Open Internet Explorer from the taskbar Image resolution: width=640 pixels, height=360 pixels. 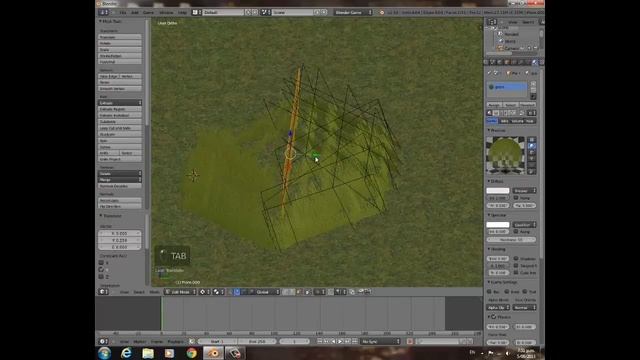pos(126,353)
